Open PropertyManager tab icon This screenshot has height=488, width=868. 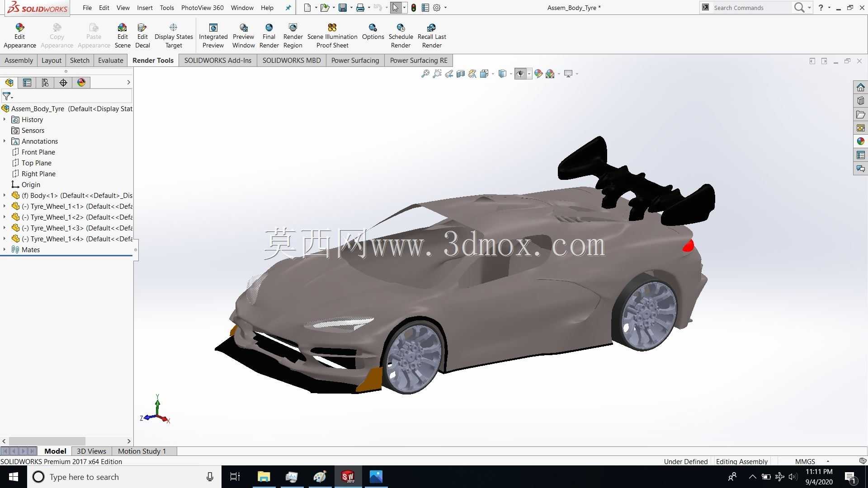(27, 83)
